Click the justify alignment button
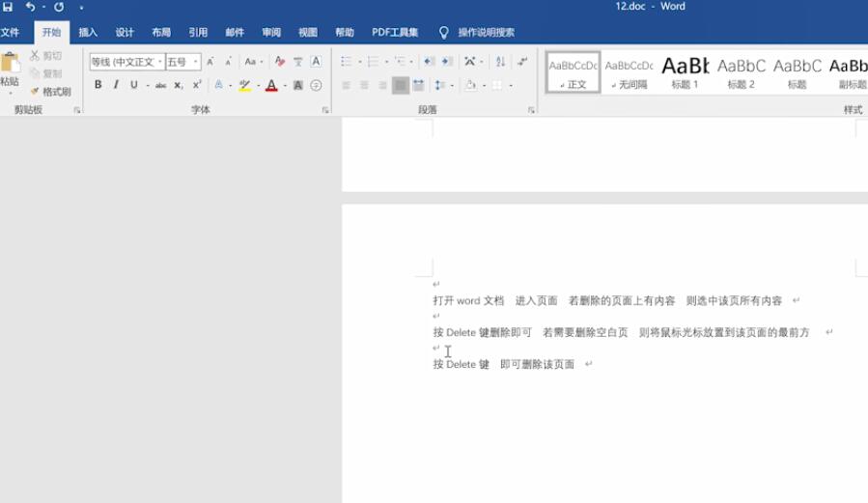868x503 pixels. point(401,85)
